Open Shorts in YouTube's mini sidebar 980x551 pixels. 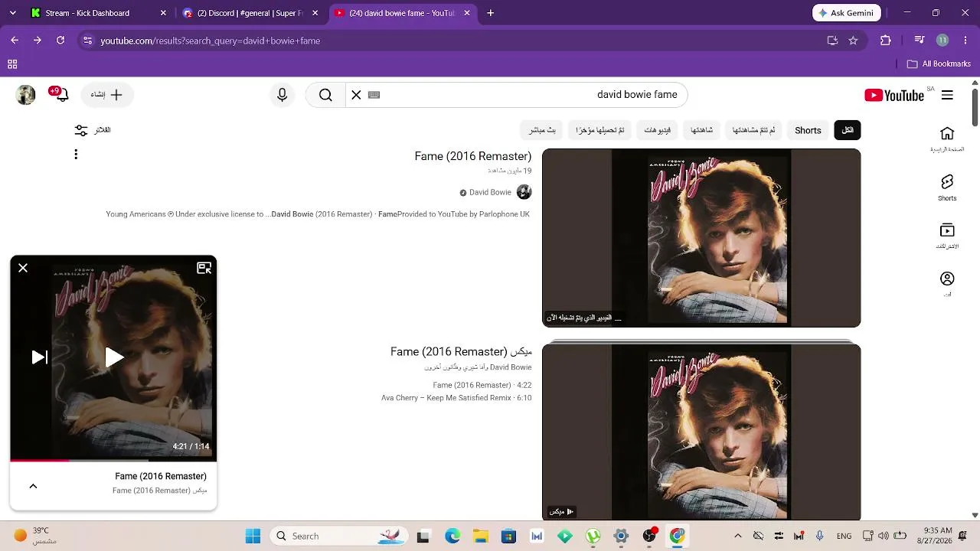[947, 187]
